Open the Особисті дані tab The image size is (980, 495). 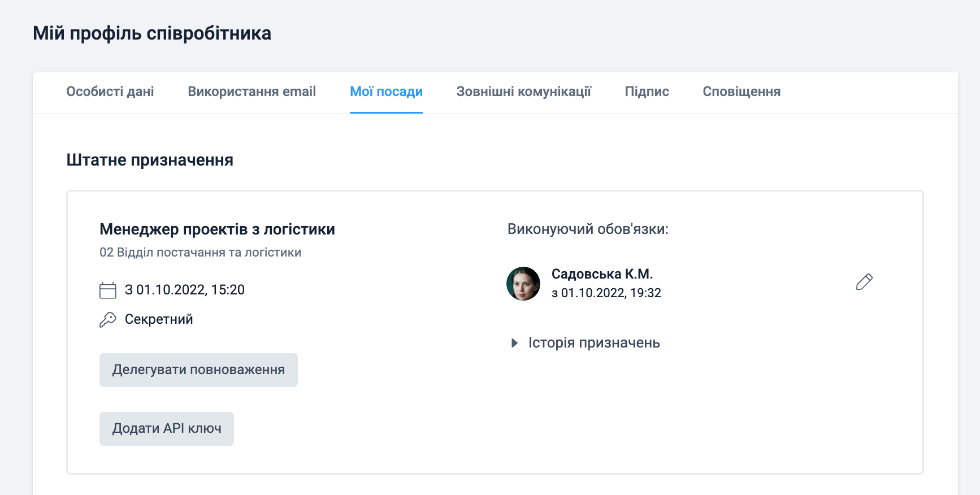pyautogui.click(x=110, y=92)
